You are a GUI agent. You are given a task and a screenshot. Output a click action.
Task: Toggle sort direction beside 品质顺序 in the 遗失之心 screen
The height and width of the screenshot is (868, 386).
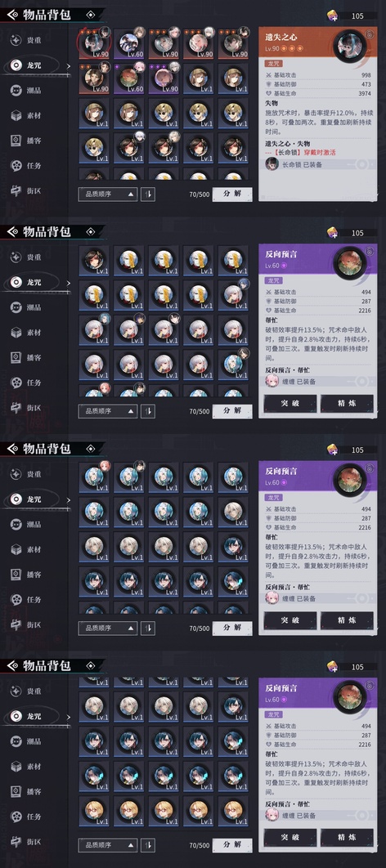[x=148, y=195]
